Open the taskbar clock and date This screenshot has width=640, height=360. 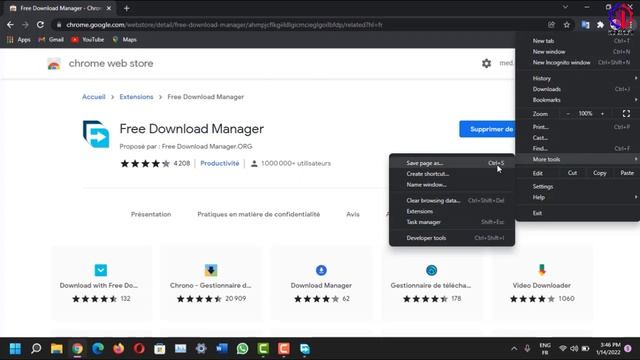[x=610, y=349]
